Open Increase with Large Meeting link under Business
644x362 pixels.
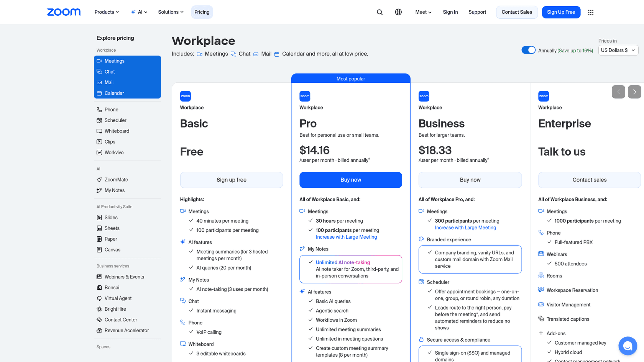465,228
